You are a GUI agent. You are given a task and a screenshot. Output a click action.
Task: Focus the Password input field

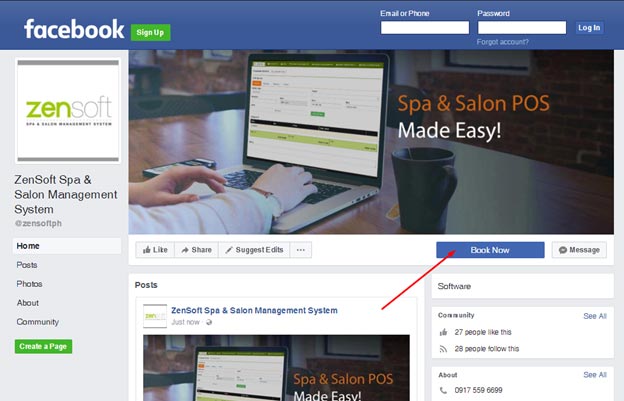(x=522, y=27)
